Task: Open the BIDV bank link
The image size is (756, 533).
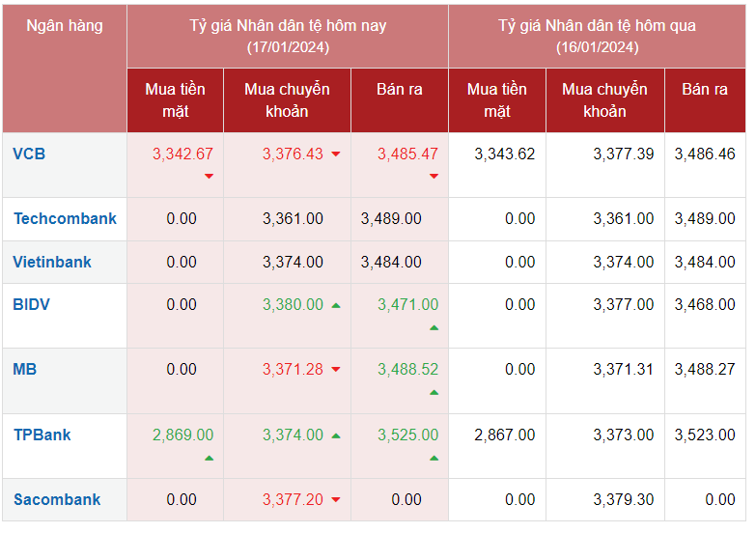Action: (32, 304)
